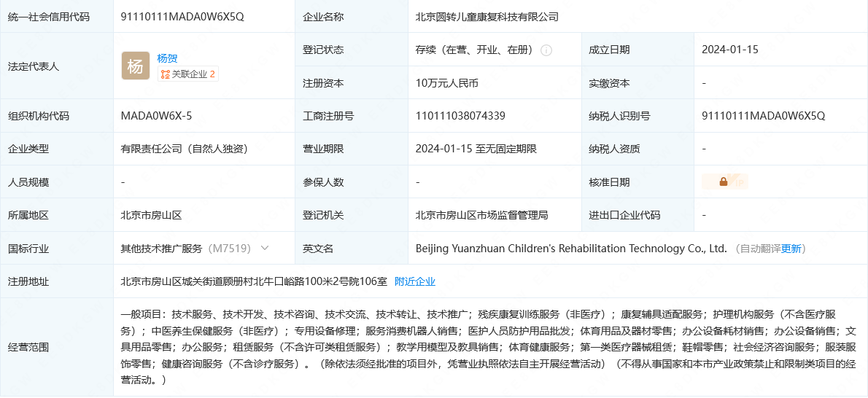Open legal representative 杨贺 profile link

pos(167,58)
